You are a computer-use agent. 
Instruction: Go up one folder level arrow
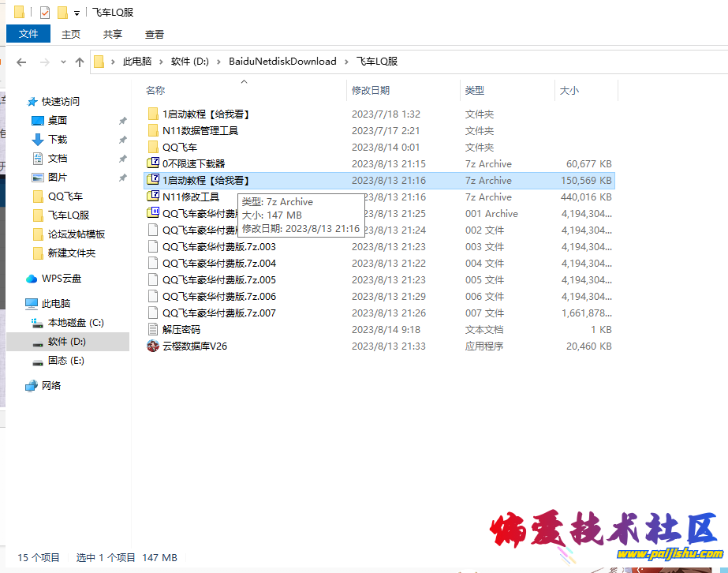point(80,62)
